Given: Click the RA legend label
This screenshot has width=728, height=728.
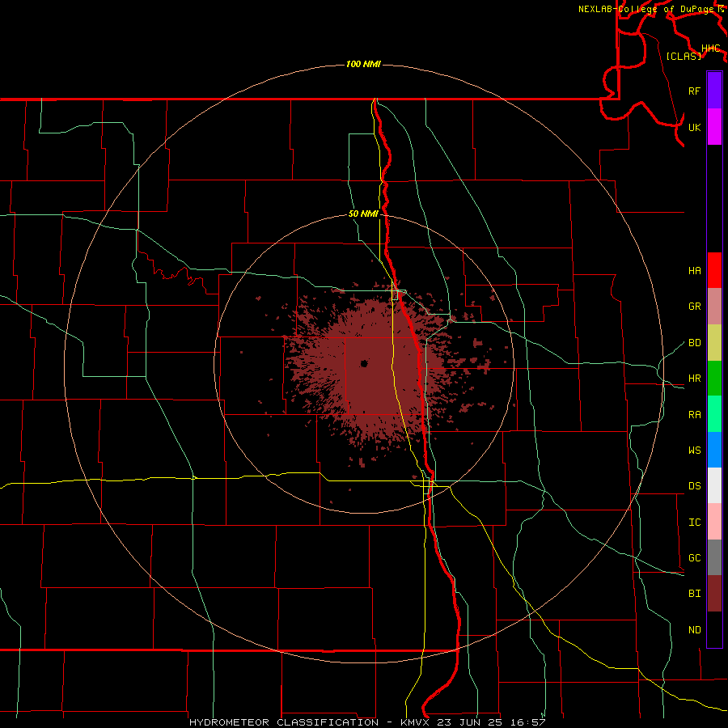Looking at the screenshot, I should click(x=694, y=415).
